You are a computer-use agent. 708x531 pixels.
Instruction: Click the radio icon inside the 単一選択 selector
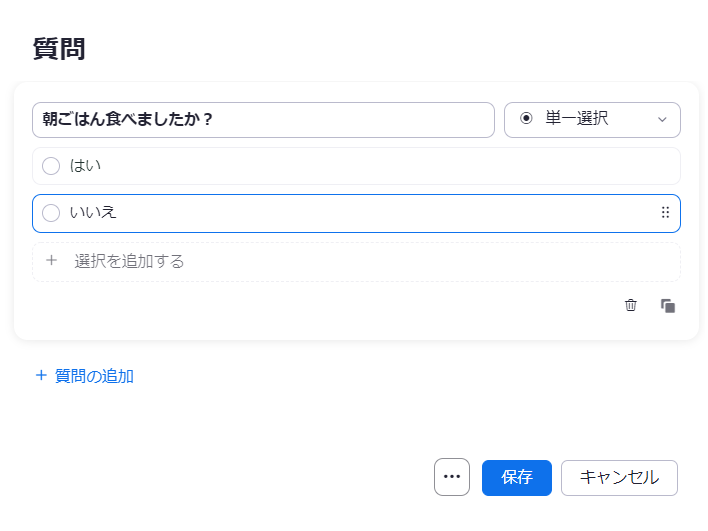526,119
